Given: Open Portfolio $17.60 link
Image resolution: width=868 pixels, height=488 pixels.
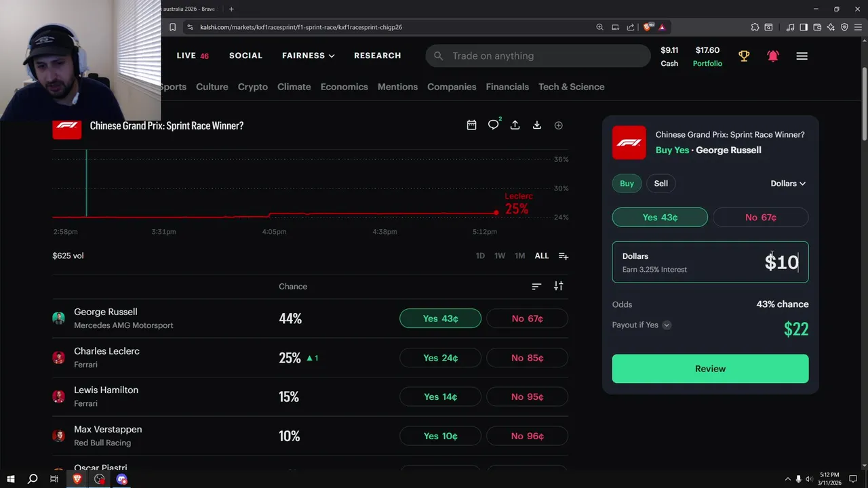Looking at the screenshot, I should point(707,56).
